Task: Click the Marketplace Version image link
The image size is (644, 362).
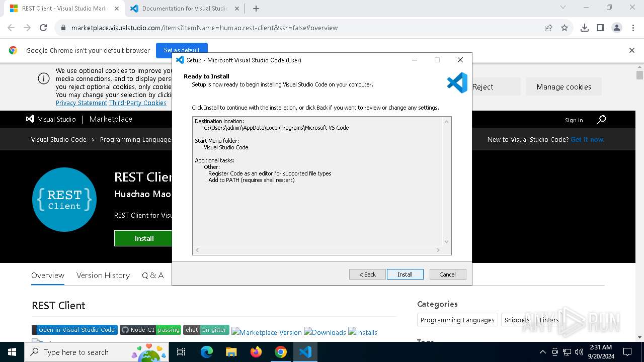Action: click(267, 332)
